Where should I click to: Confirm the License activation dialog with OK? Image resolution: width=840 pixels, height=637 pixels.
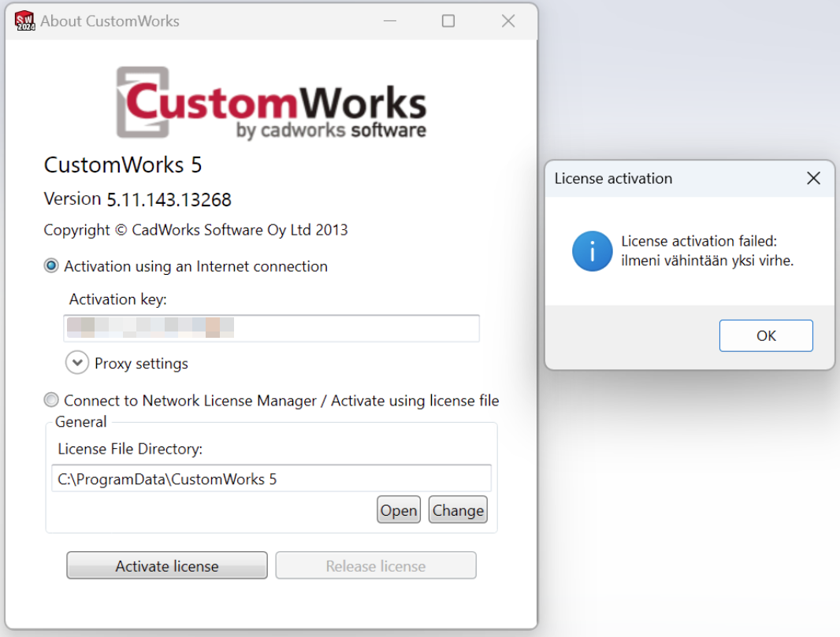pyautogui.click(x=766, y=335)
